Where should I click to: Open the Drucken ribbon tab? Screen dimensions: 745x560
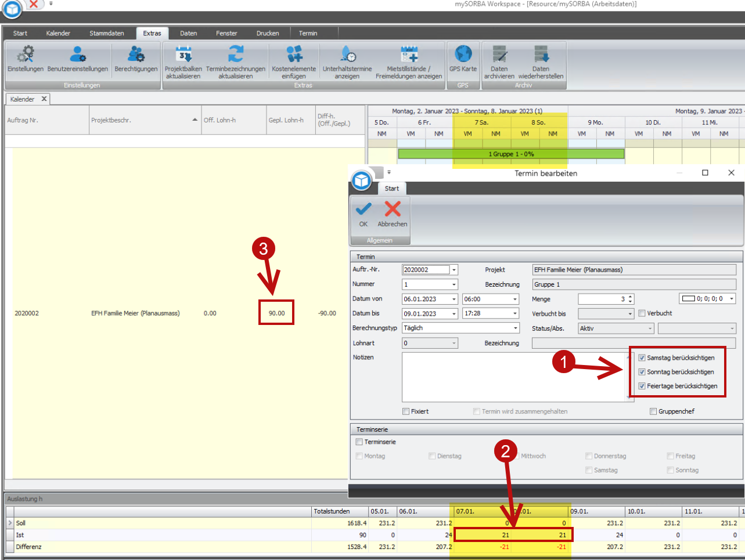[268, 33]
